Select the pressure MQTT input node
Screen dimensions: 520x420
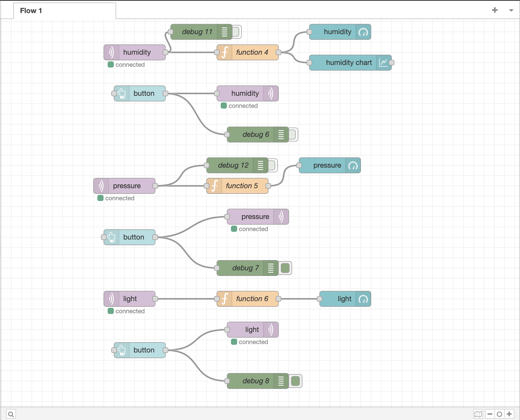[x=124, y=186]
